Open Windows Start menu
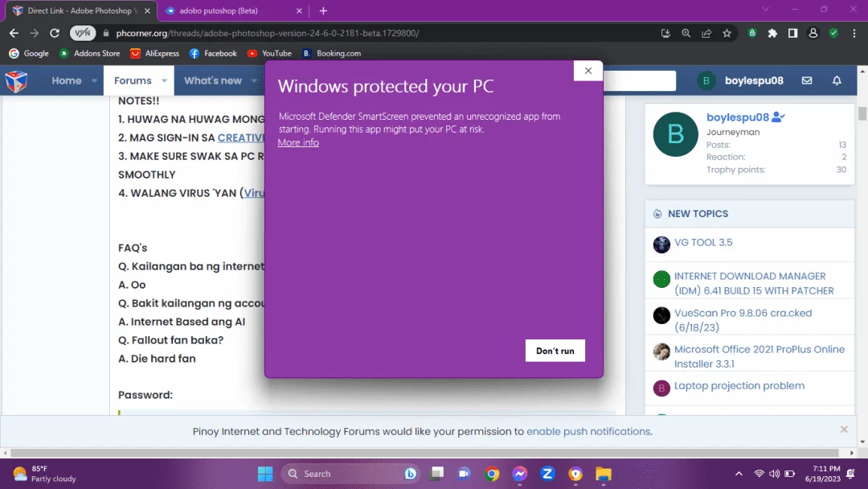868x489 pixels. [265, 474]
